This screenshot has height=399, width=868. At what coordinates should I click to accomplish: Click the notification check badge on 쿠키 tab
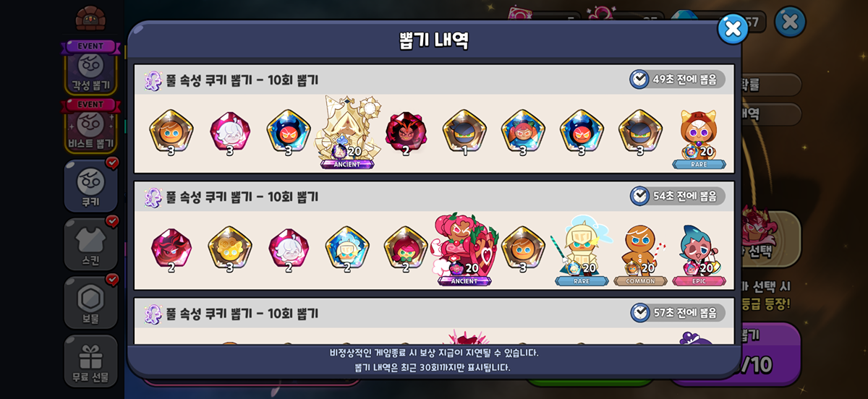tap(112, 163)
